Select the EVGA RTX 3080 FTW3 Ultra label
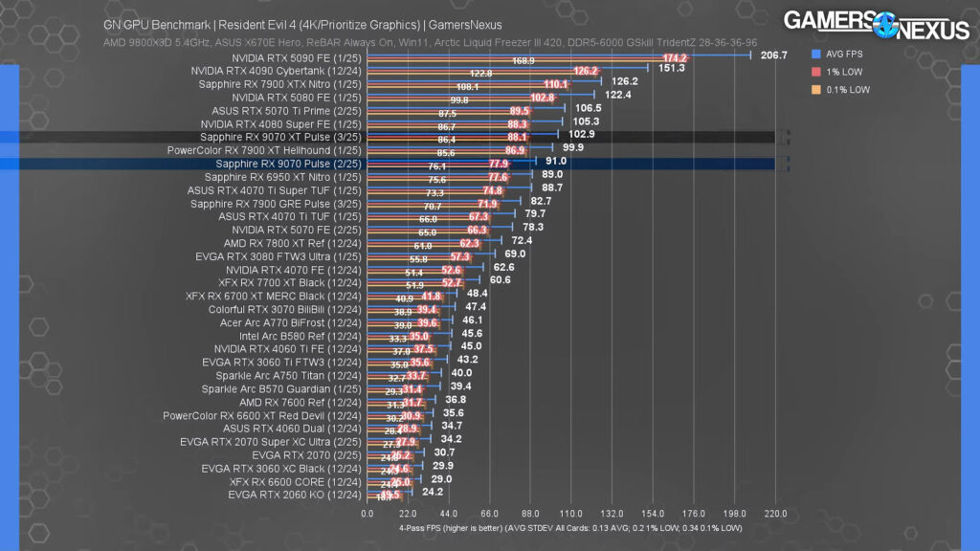The height and width of the screenshot is (551, 980). [278, 256]
